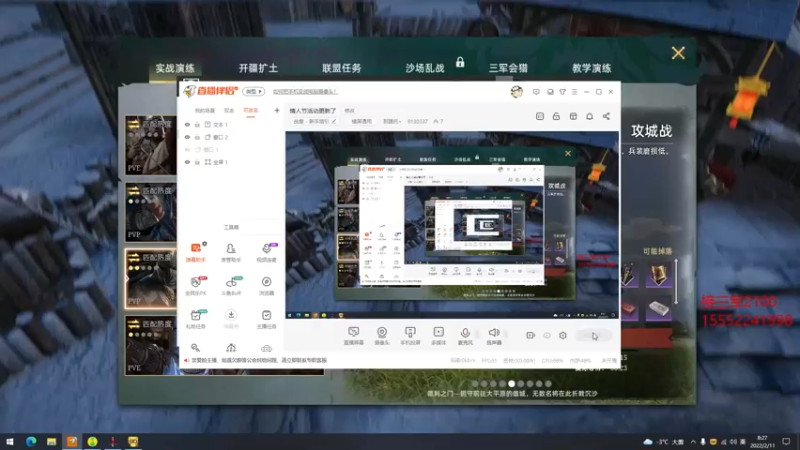
Task: Open the user avatar in title bar
Action: pos(516,92)
